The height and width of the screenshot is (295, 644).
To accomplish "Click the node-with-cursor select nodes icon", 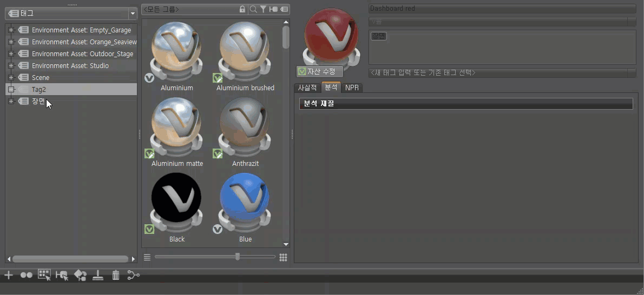I will click(x=62, y=276).
